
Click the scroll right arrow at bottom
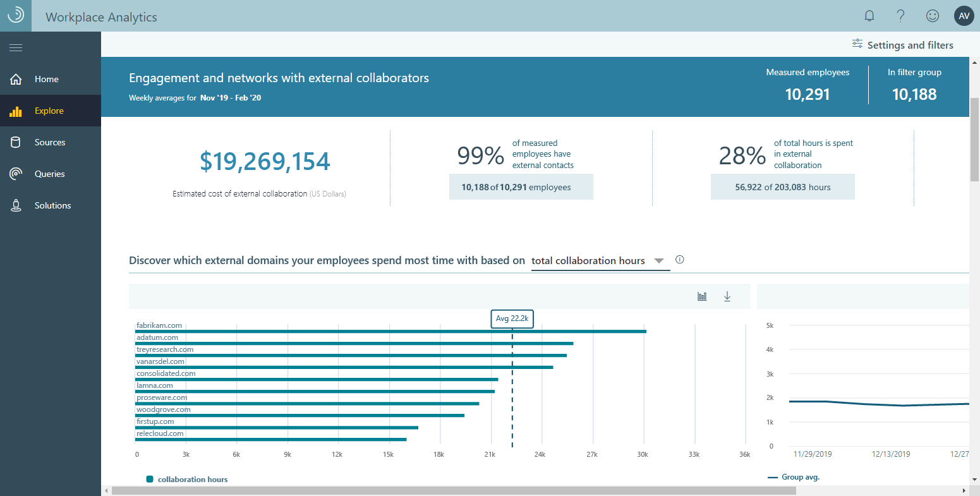pos(964,490)
